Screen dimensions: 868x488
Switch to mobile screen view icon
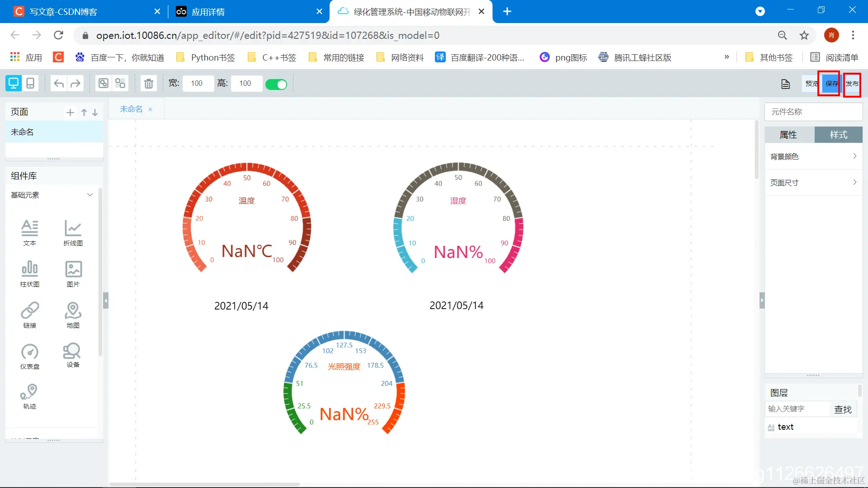click(x=30, y=84)
